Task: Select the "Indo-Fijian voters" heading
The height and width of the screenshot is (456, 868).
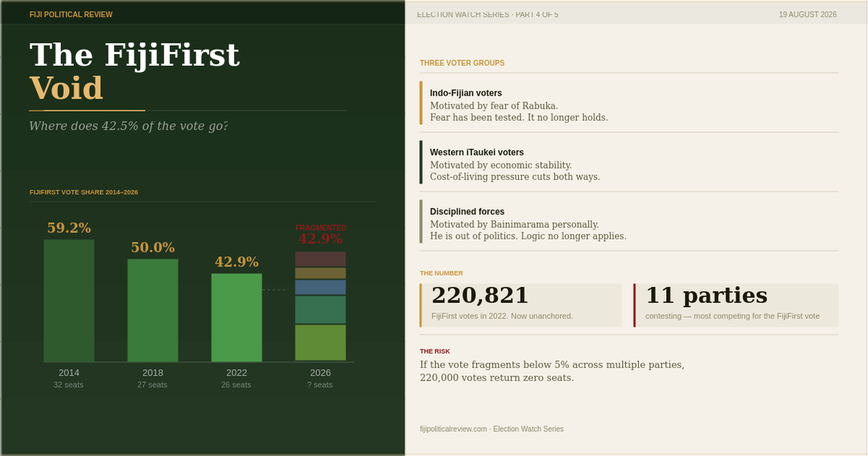Action: click(466, 93)
